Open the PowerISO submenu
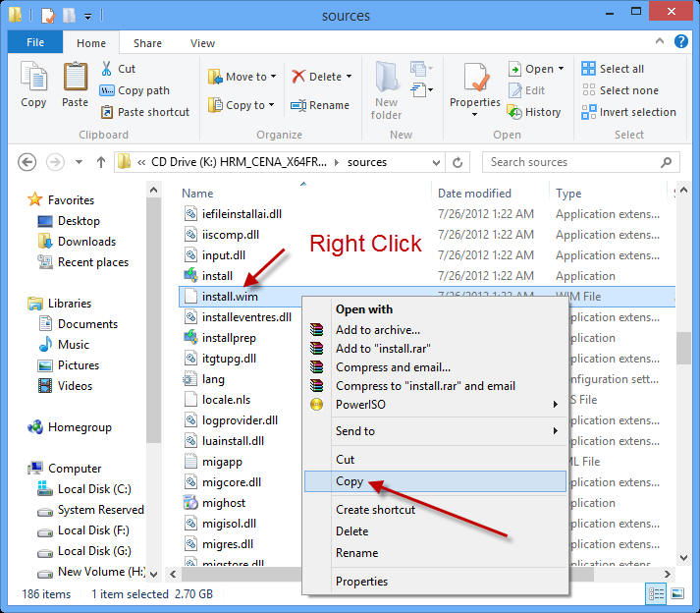 (436, 405)
